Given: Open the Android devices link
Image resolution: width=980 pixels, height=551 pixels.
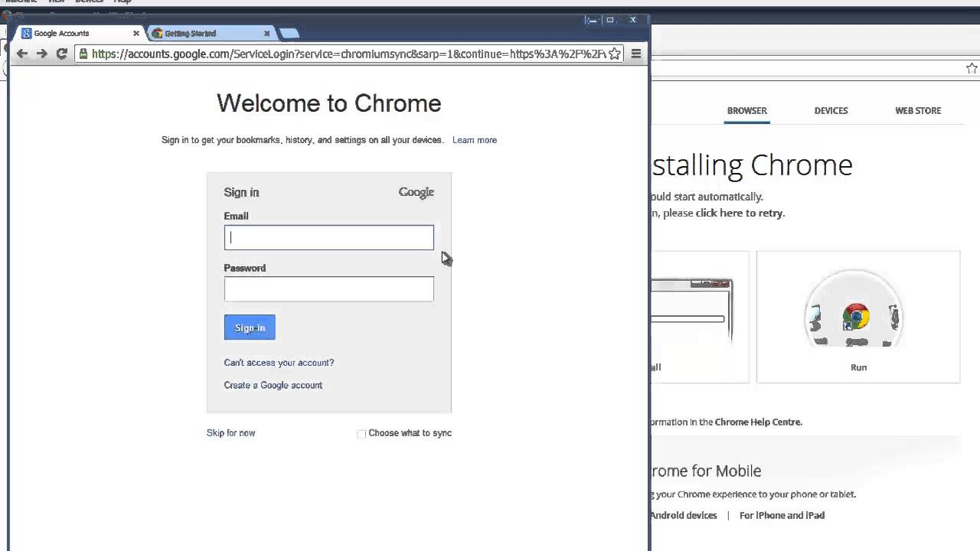Looking at the screenshot, I should coord(684,515).
